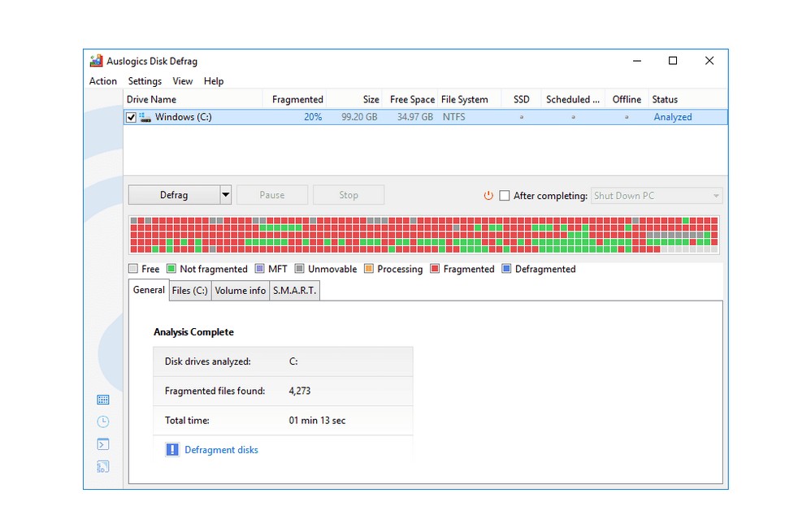Expand the Defrag button dropdown arrow
The height and width of the screenshot is (532, 798).
(225, 195)
